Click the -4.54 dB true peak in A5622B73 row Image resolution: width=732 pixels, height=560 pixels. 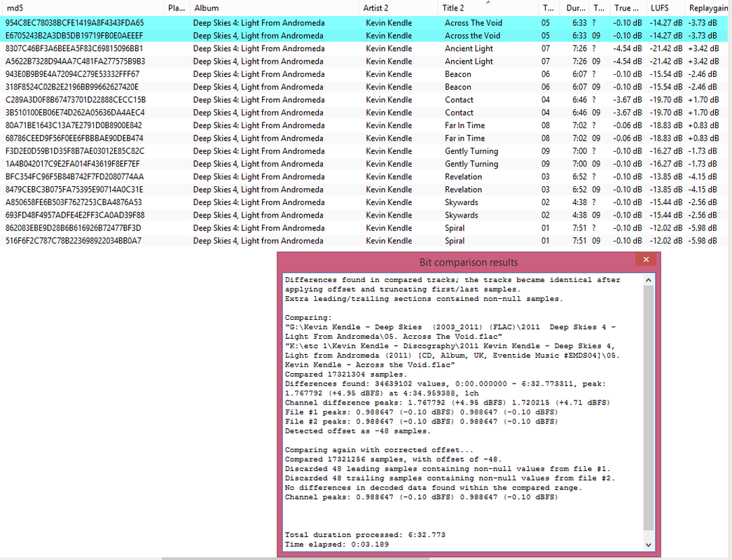628,61
